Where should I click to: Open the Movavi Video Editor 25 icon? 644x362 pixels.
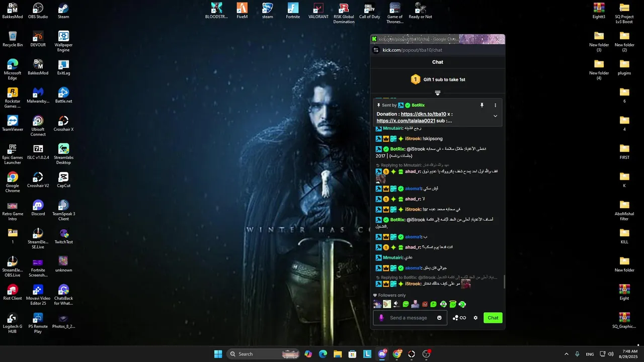[x=38, y=295]
